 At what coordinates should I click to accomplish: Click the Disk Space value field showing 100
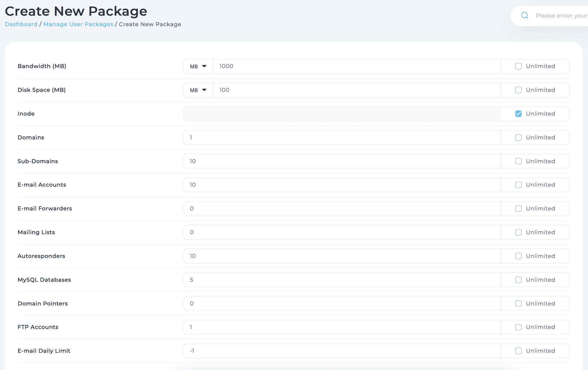(357, 90)
